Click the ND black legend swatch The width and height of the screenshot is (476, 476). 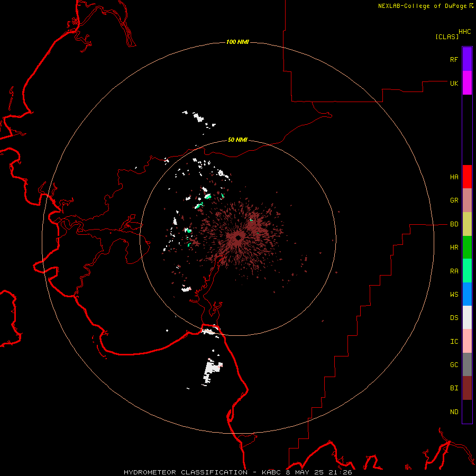point(467,411)
